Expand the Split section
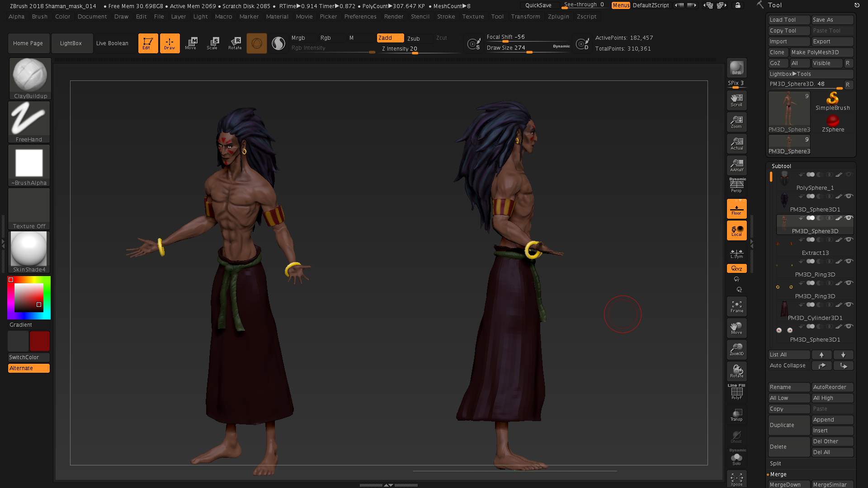 point(775,464)
